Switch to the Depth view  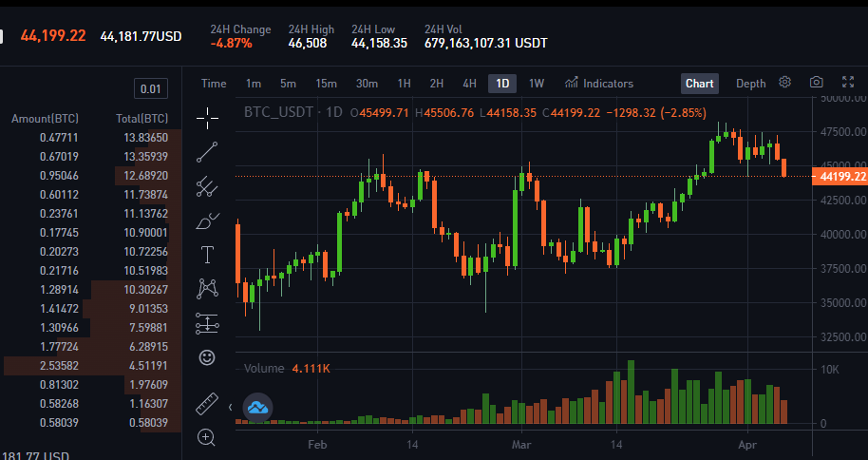pyautogui.click(x=750, y=84)
